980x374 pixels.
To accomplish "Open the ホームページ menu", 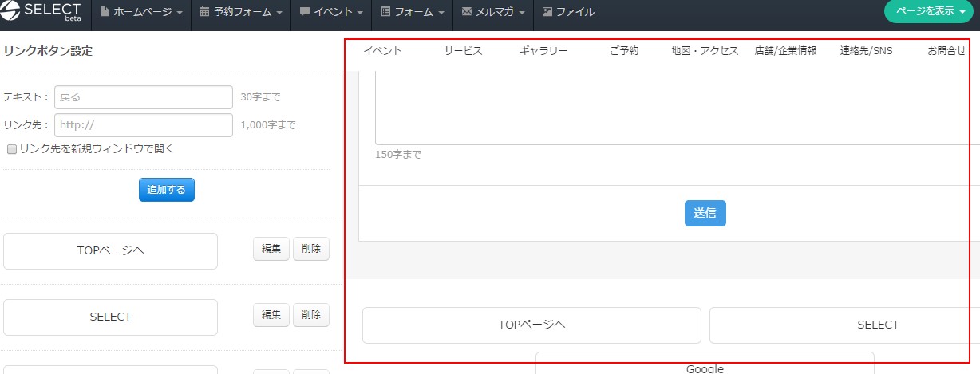I will pos(141,12).
